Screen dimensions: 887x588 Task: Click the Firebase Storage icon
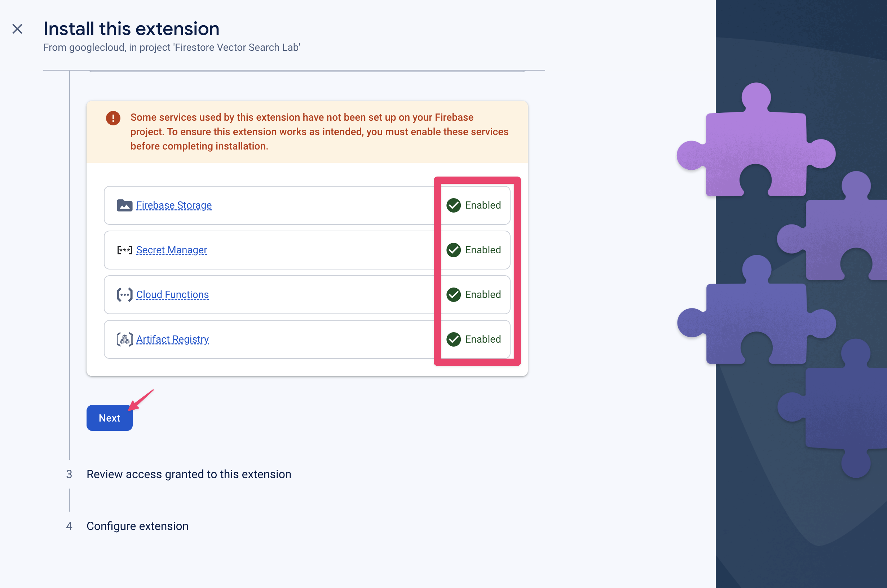(124, 205)
